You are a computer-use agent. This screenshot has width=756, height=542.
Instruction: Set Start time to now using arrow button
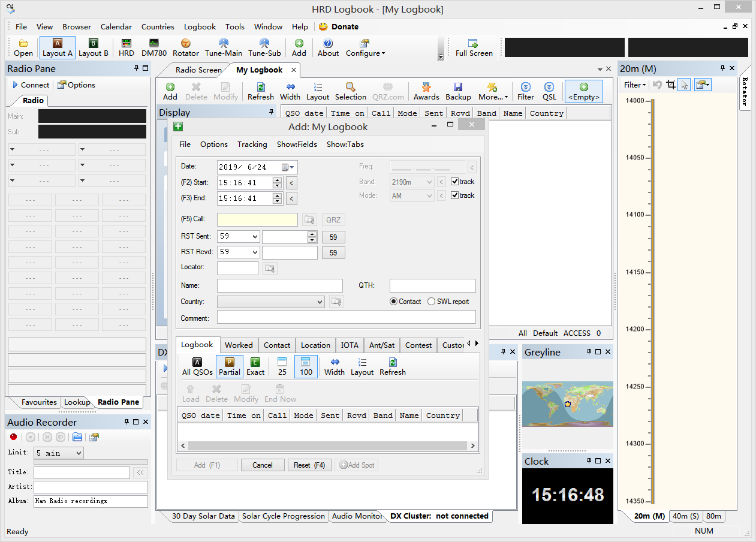point(291,183)
